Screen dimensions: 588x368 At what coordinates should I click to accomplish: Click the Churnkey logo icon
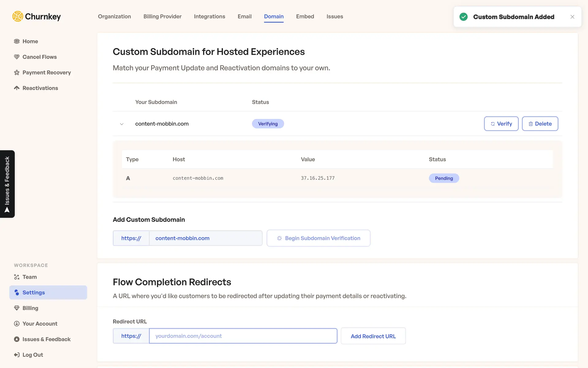[x=18, y=16]
